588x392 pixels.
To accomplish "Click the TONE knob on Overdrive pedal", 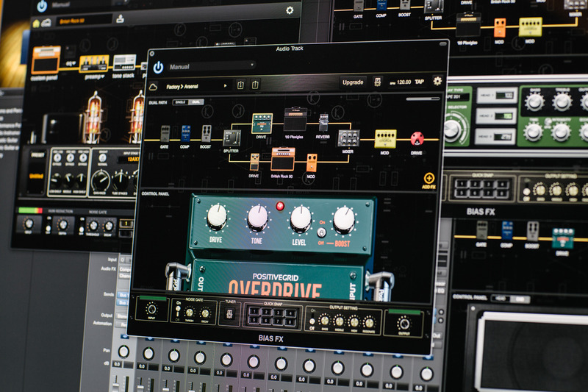I will (x=258, y=218).
